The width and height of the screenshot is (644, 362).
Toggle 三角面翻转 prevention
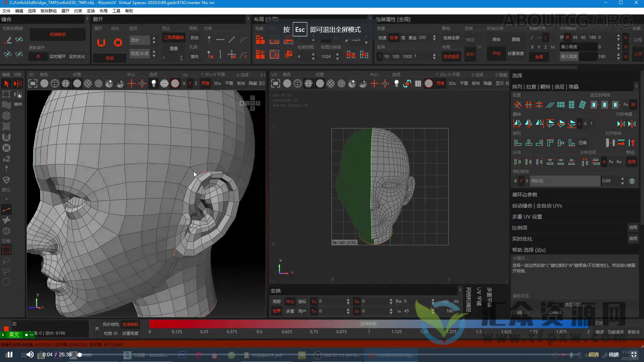click(x=174, y=38)
